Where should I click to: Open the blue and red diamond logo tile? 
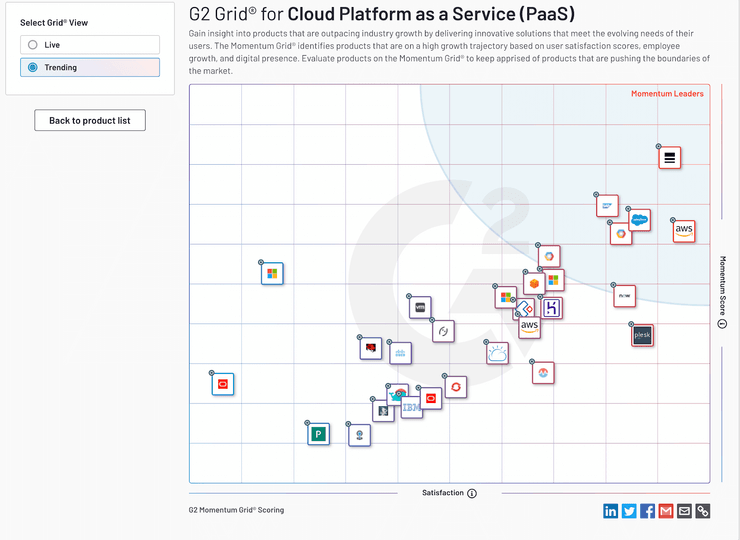(x=526, y=308)
